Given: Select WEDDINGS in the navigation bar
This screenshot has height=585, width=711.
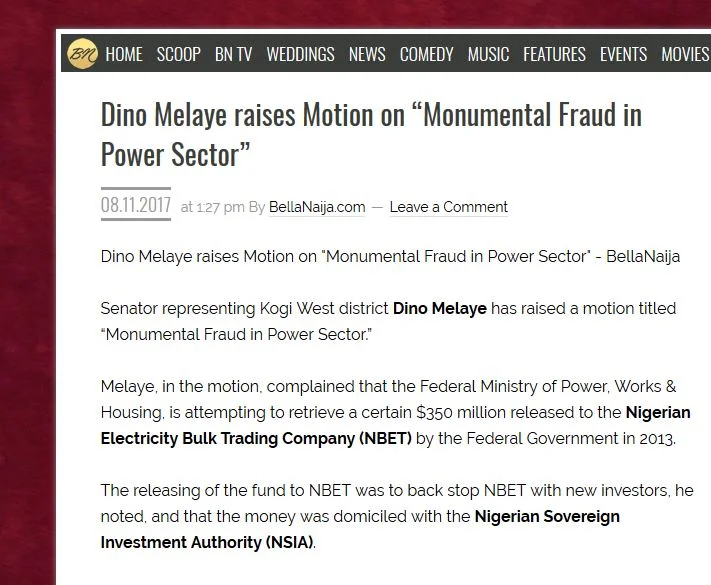Looking at the screenshot, I should (301, 54).
